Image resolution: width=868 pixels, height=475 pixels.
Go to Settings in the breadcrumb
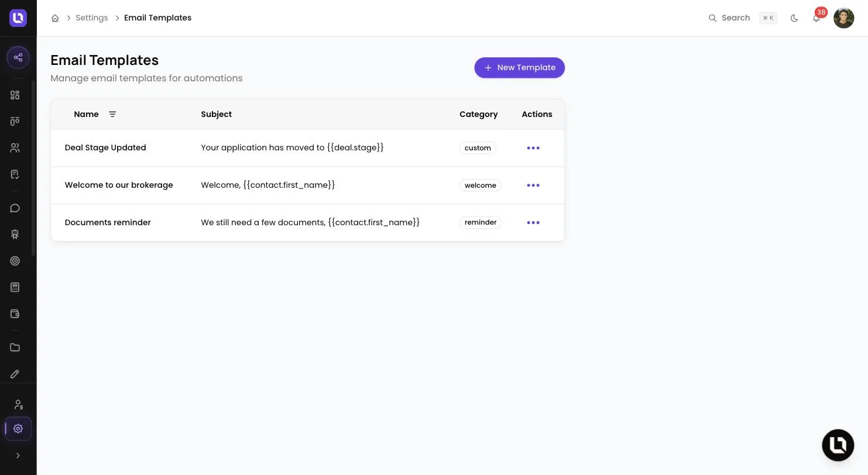(x=92, y=18)
